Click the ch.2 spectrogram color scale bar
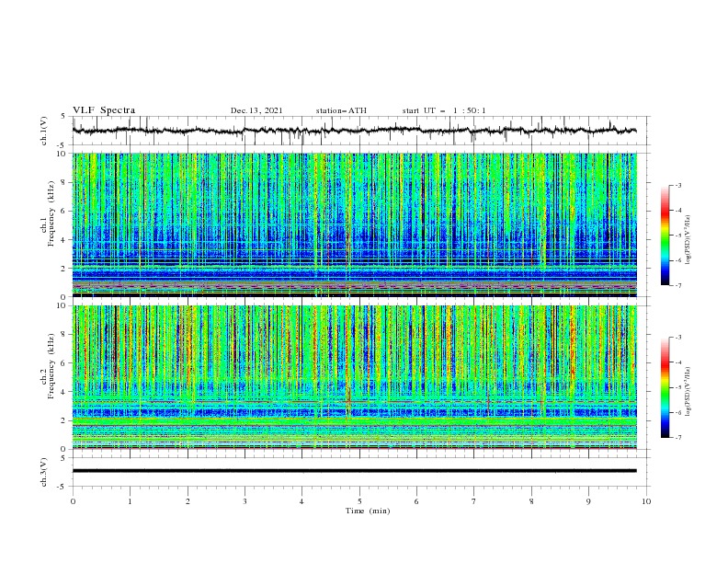This screenshot has height=563, width=728. click(665, 387)
